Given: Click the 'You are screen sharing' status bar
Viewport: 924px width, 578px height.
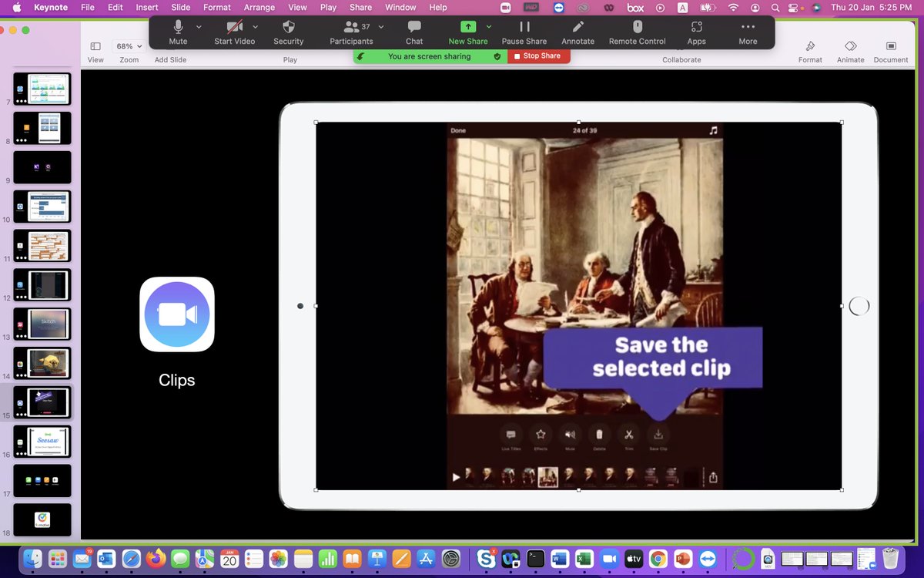Looking at the screenshot, I should [x=430, y=56].
